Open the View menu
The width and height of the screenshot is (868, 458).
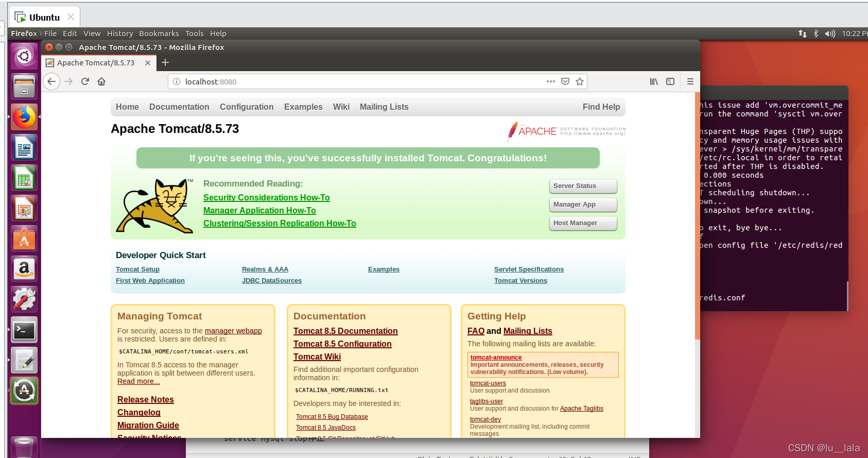click(x=92, y=33)
